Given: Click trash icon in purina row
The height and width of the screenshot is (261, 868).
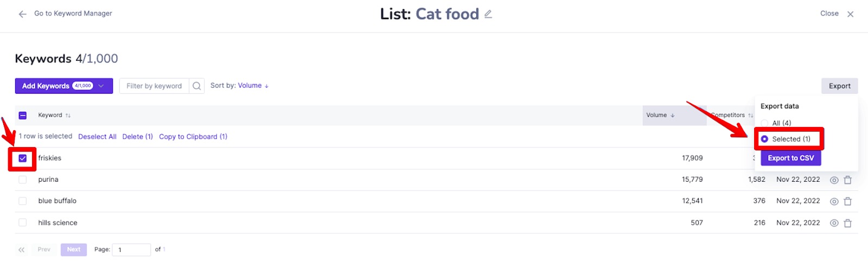Looking at the screenshot, I should click(x=848, y=180).
